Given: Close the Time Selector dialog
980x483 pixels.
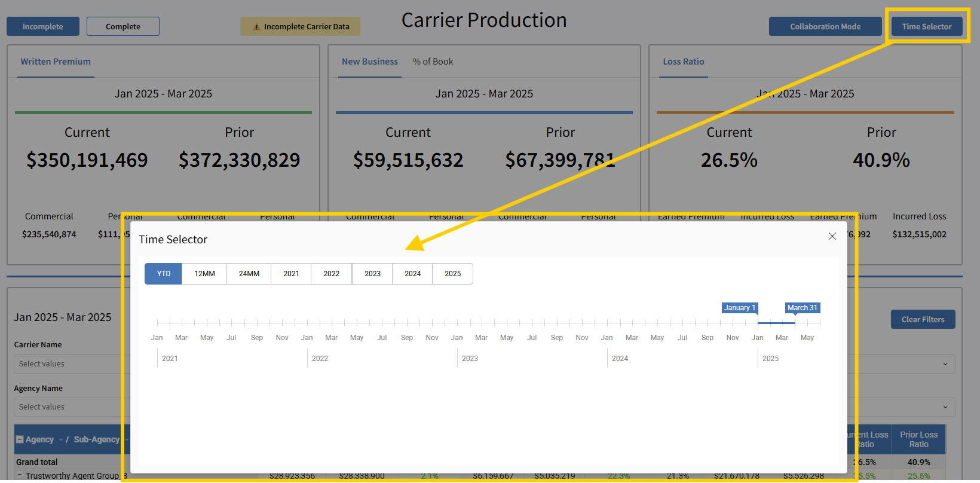Looking at the screenshot, I should [832, 236].
